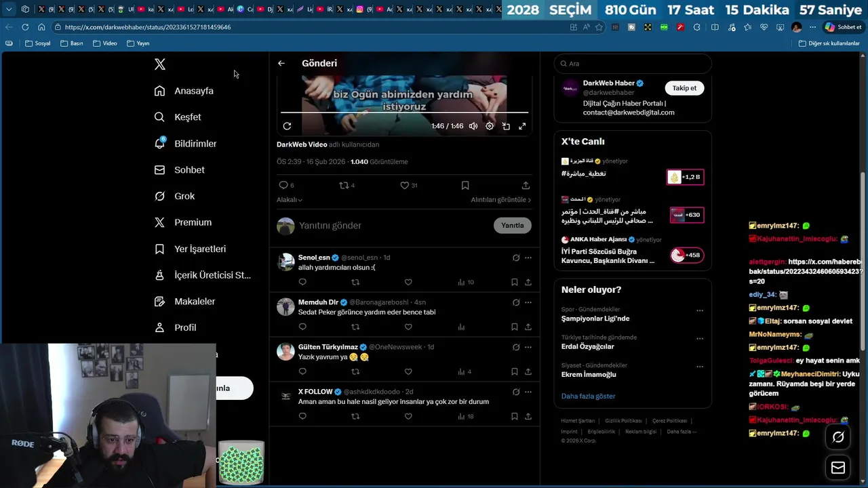Toggle picture-in-picture on video
Viewport: 868px width, 488px height.
click(506, 126)
